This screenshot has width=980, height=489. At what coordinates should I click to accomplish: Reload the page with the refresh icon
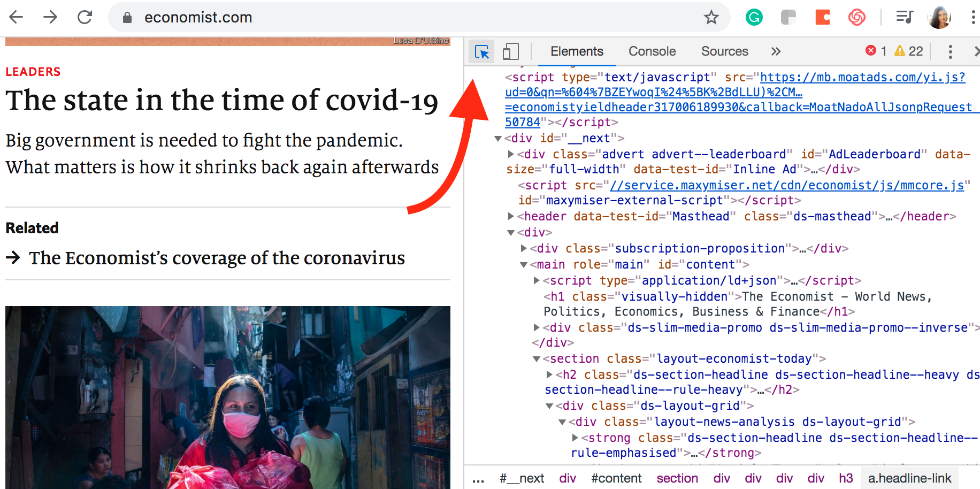point(85,17)
